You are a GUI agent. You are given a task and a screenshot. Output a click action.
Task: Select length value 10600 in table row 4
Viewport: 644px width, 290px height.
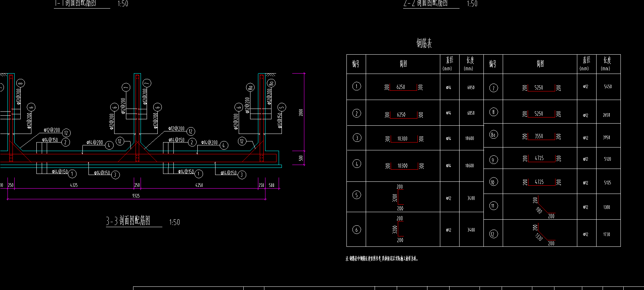470,165
